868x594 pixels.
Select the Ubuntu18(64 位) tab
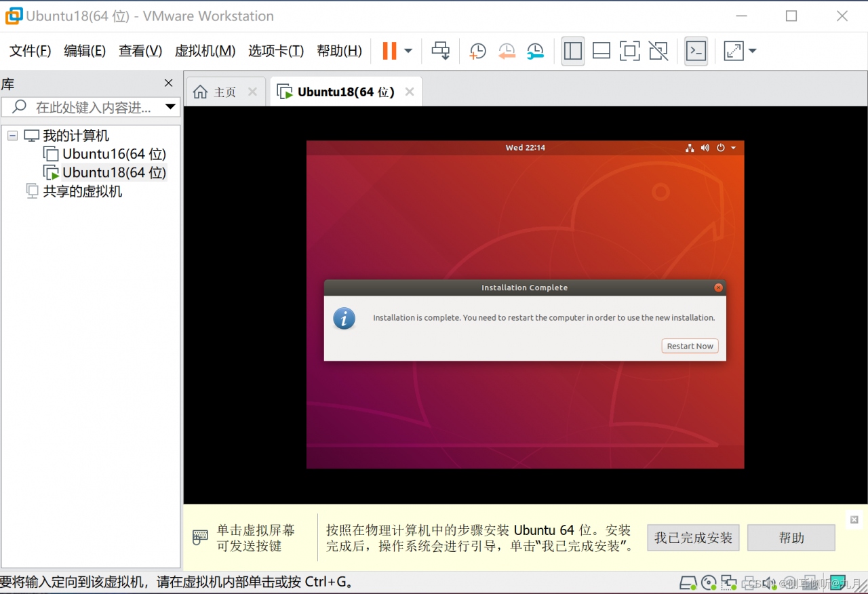pos(346,92)
